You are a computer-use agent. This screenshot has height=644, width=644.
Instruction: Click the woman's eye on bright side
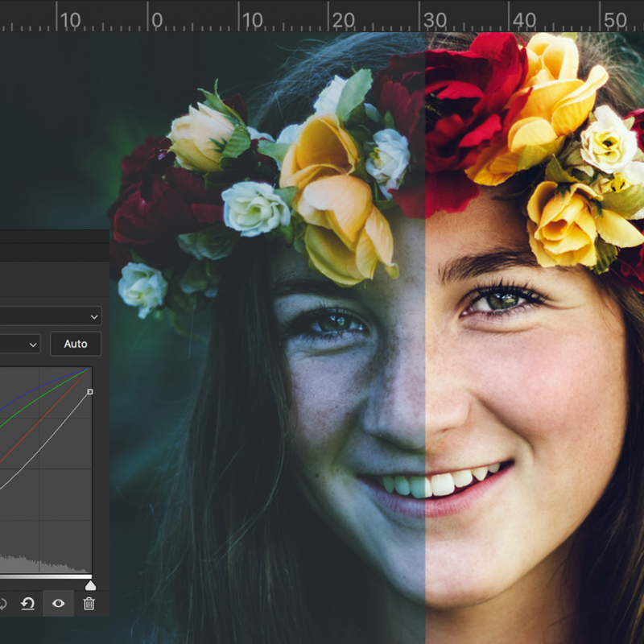501,301
